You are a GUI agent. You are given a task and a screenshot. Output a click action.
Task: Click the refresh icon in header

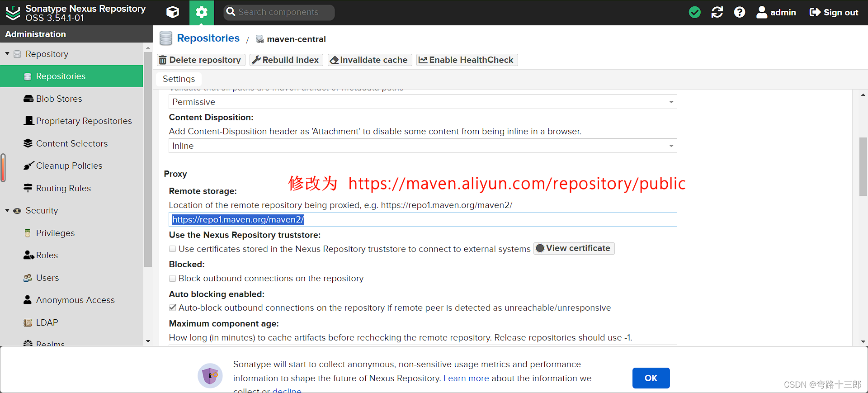(717, 12)
